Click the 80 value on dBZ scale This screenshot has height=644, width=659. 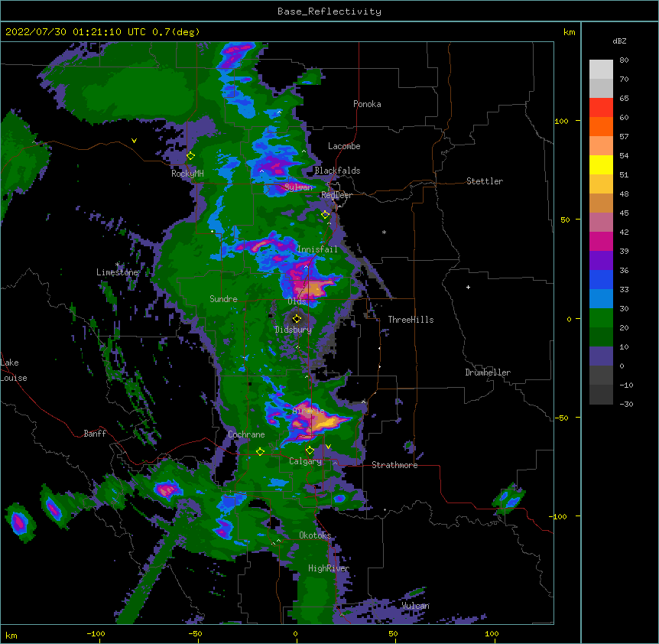624,60
